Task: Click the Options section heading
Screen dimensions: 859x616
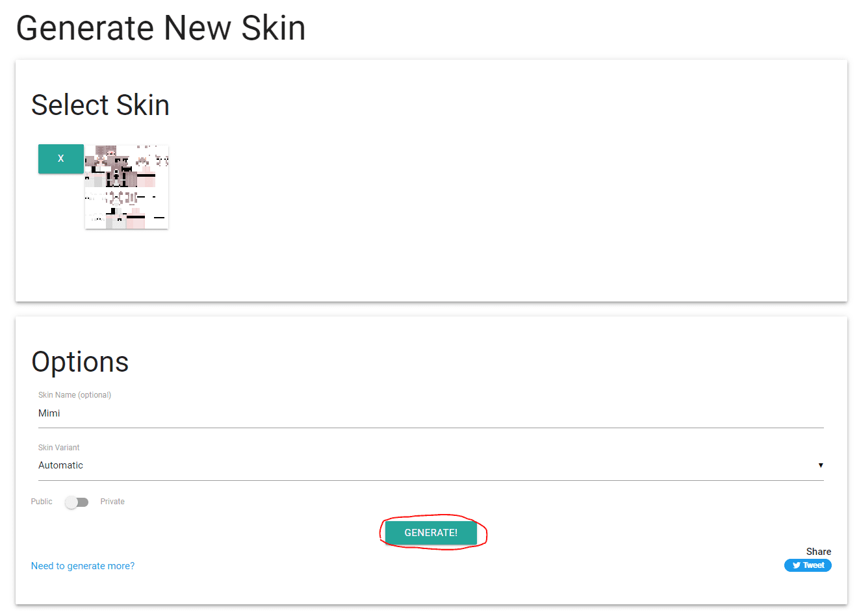Action: [x=80, y=362]
